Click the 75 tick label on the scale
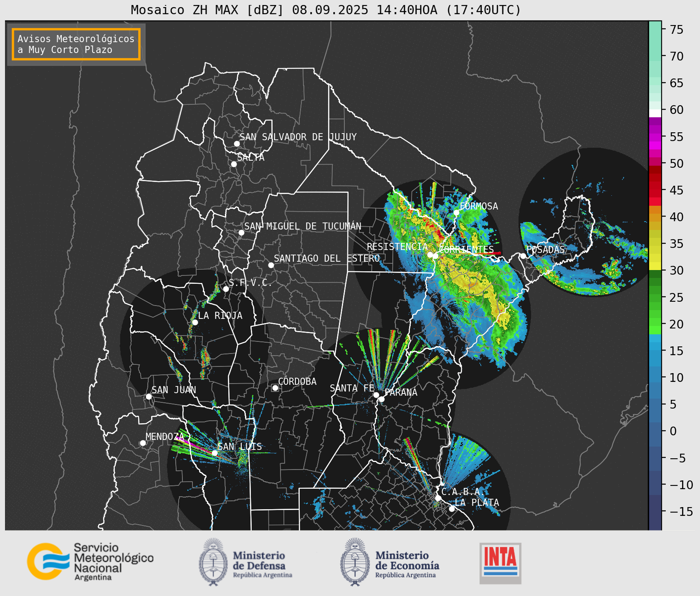 (x=677, y=30)
